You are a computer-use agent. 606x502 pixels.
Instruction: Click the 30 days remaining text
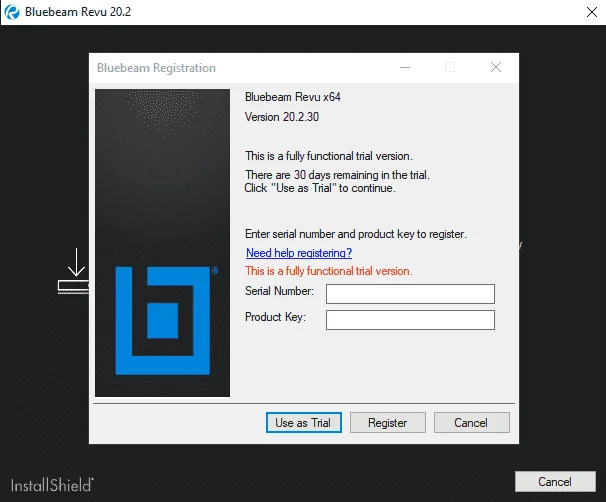pos(337,175)
